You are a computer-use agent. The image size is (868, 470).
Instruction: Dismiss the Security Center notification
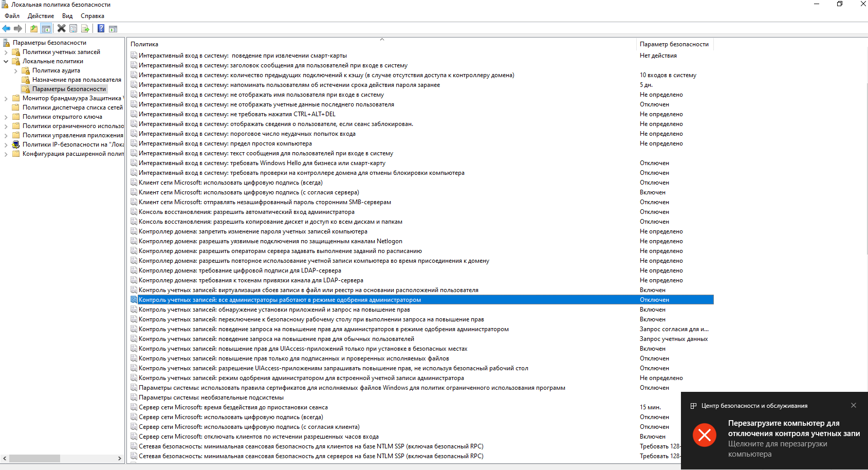coord(854,405)
